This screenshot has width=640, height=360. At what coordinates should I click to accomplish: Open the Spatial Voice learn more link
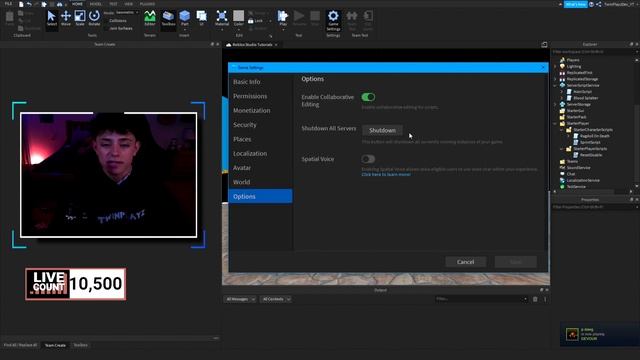[386, 174]
